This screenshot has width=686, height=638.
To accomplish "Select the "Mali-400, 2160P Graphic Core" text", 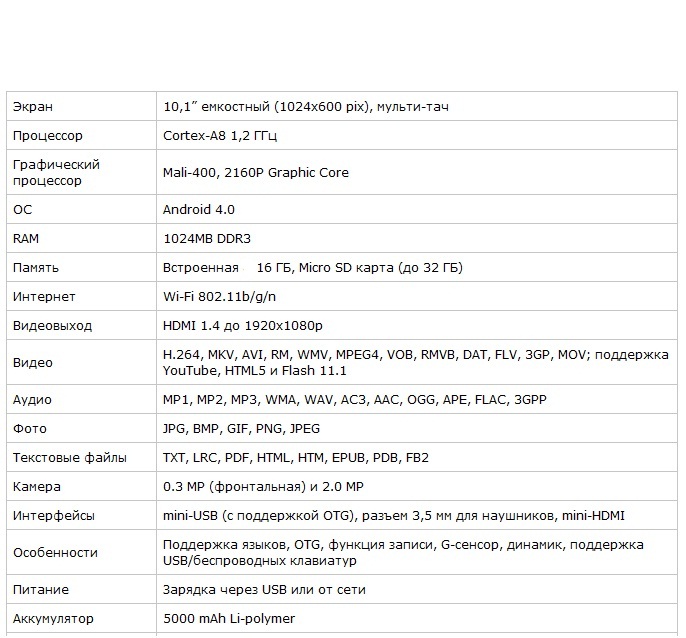I will [256, 173].
